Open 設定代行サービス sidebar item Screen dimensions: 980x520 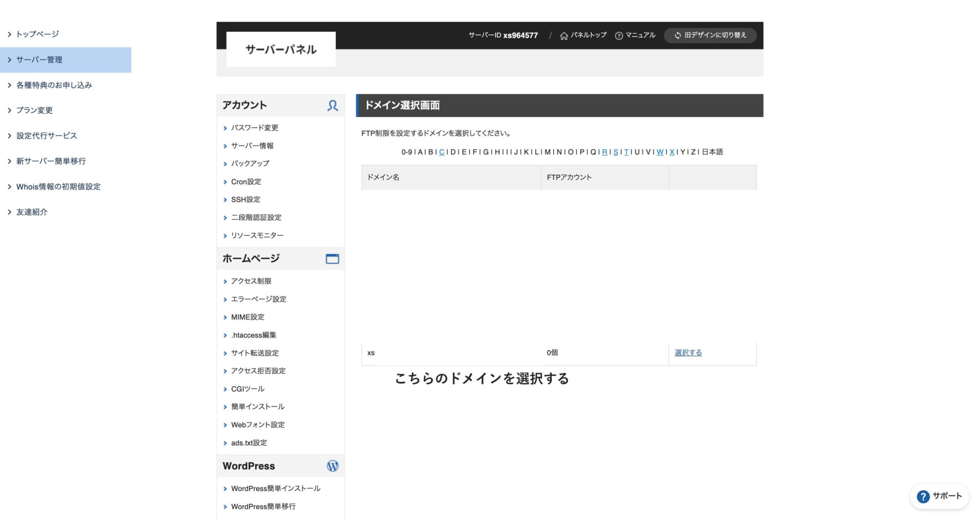46,136
